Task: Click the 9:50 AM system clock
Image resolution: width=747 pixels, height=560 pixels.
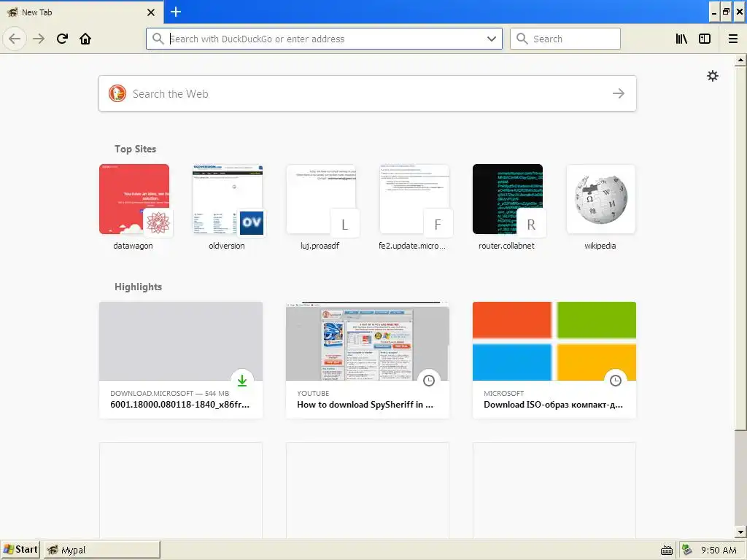Action: pyautogui.click(x=719, y=551)
